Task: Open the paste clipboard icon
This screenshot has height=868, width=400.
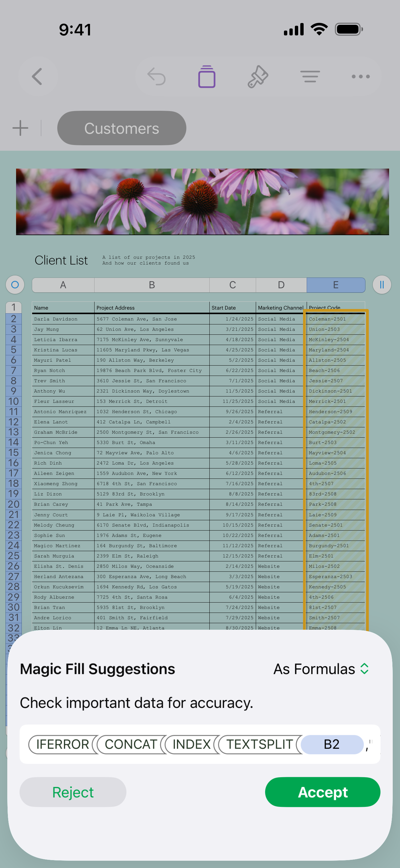Action: pyautogui.click(x=207, y=77)
